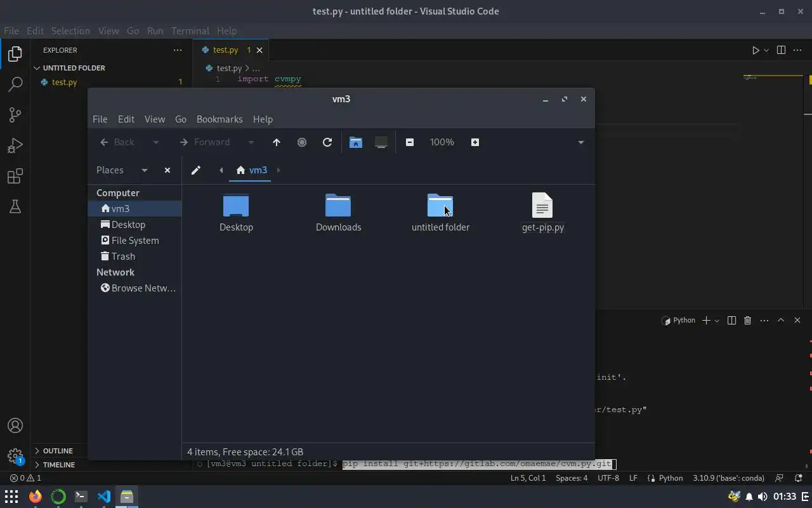Expand the TIMELINE section
Viewport: 812px width, 508px height.
(58, 465)
